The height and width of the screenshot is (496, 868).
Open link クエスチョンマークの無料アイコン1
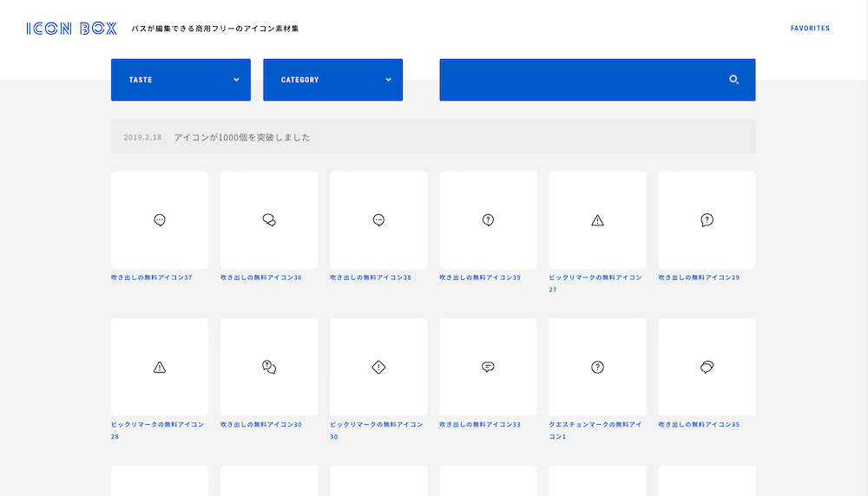pos(595,430)
